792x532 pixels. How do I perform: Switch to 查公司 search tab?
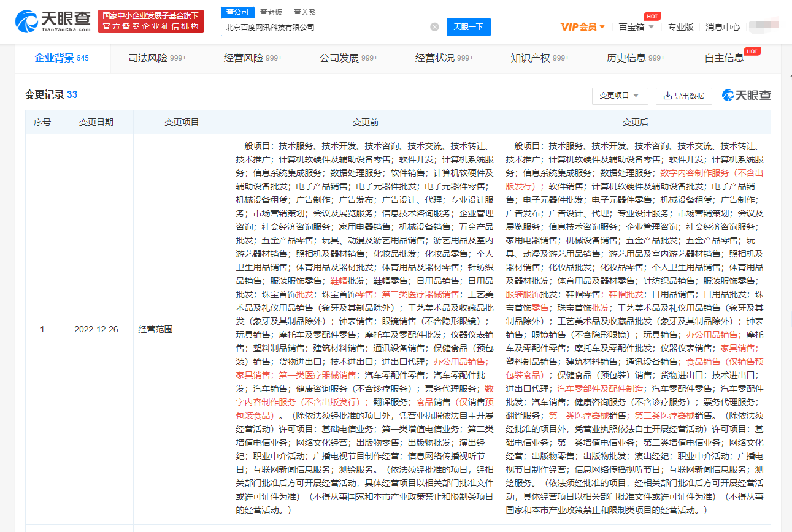237,12
